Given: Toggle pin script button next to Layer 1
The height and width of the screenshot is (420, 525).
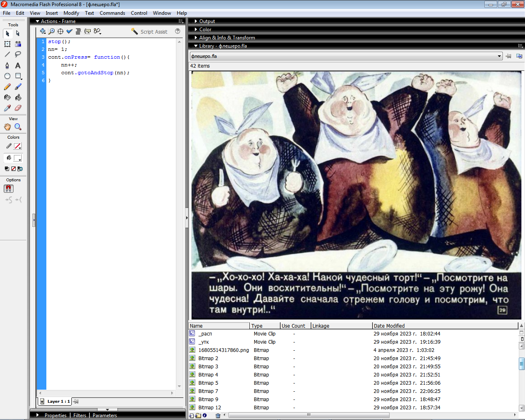Looking at the screenshot, I should [x=76, y=402].
